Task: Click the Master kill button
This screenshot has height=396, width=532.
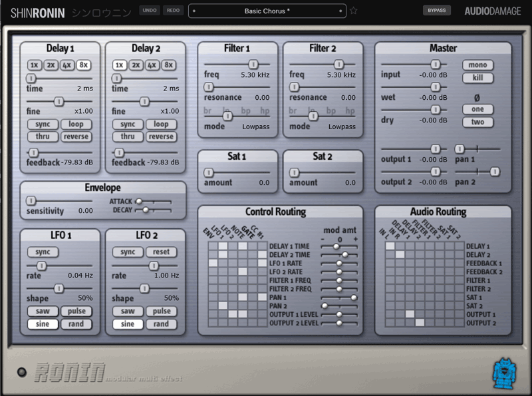Action: 477,78
